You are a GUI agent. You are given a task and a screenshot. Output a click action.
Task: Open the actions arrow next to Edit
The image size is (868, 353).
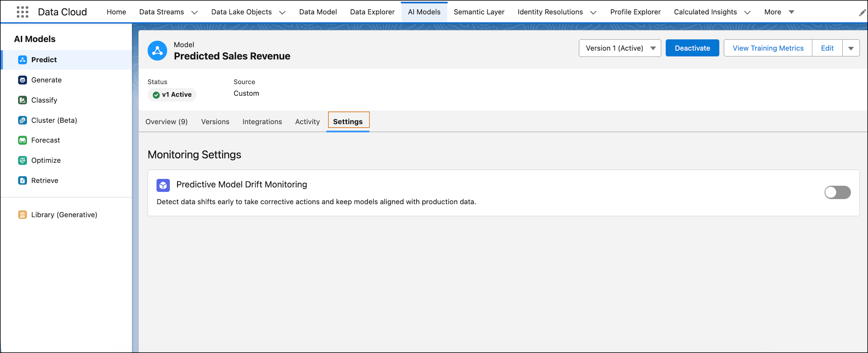coord(851,48)
